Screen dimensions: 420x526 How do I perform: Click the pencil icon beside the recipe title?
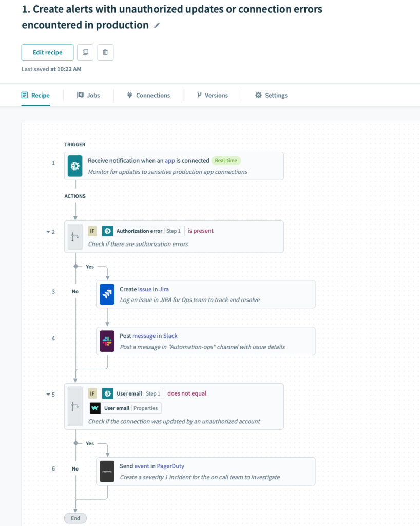pos(156,24)
